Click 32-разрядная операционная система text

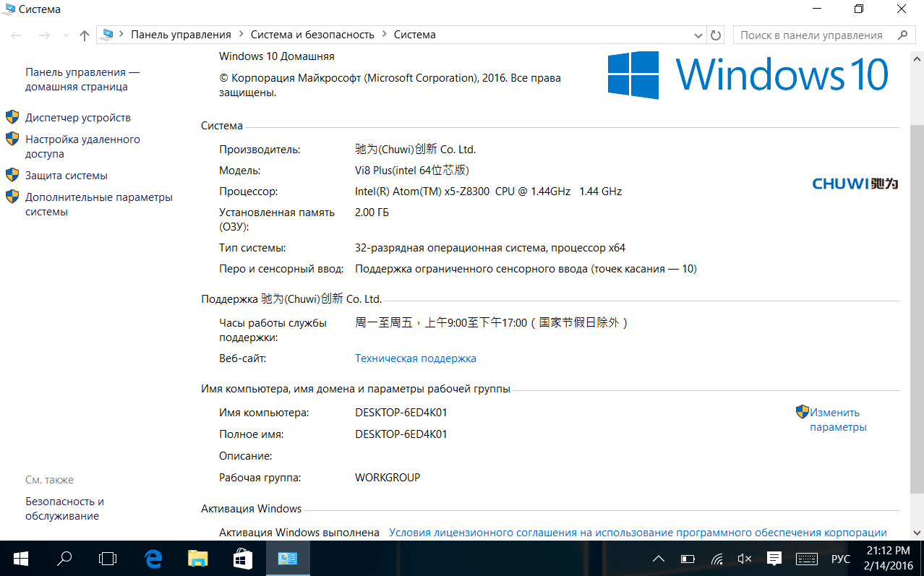(490, 248)
